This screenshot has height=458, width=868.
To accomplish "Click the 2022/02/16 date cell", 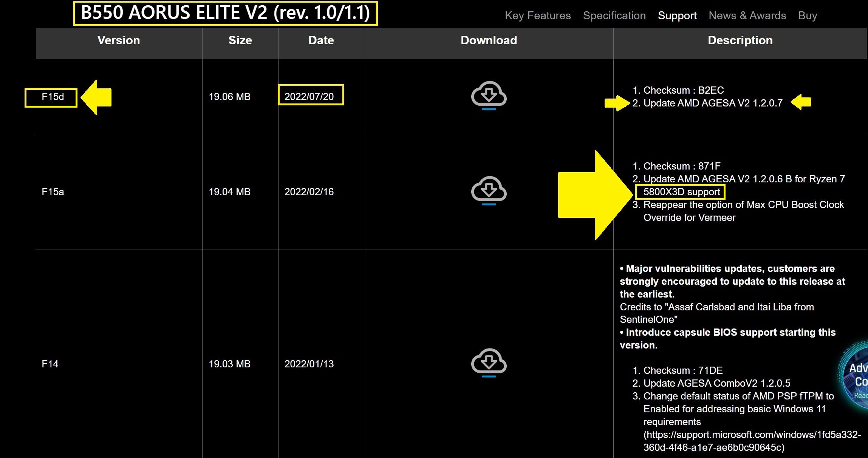I will click(309, 192).
